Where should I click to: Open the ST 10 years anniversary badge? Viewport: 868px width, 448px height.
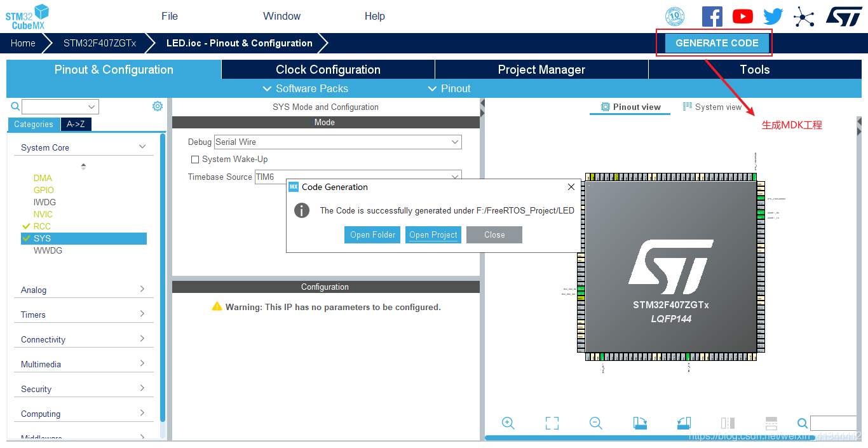coord(675,17)
